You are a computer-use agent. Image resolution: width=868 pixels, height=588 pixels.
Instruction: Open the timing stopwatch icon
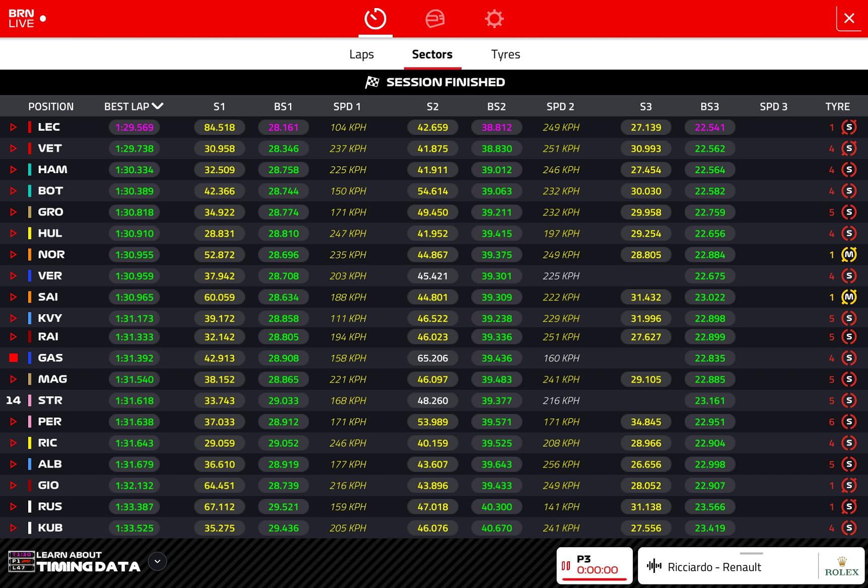point(375,19)
